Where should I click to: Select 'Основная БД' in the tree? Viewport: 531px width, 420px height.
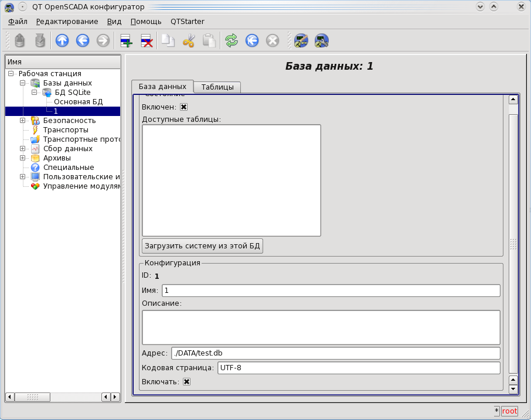coord(78,102)
